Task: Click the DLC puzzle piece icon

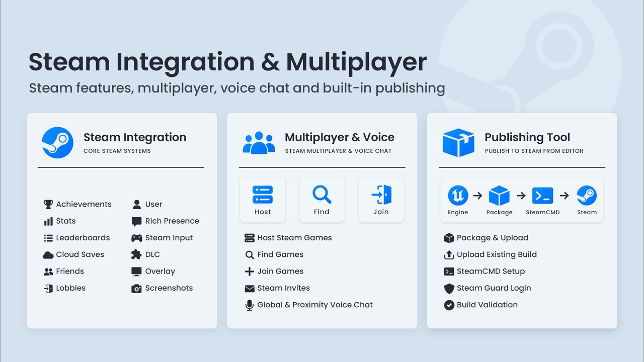Action: coord(136,254)
